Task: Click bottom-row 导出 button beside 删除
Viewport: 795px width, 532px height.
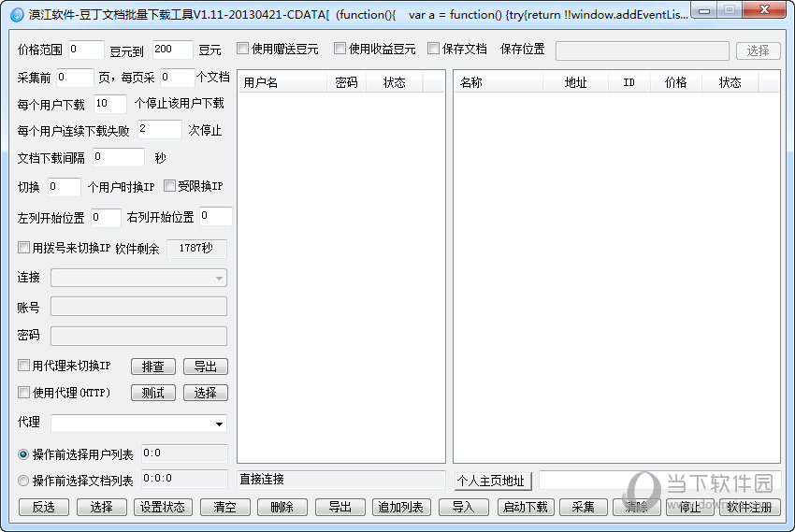Action: pyautogui.click(x=340, y=507)
